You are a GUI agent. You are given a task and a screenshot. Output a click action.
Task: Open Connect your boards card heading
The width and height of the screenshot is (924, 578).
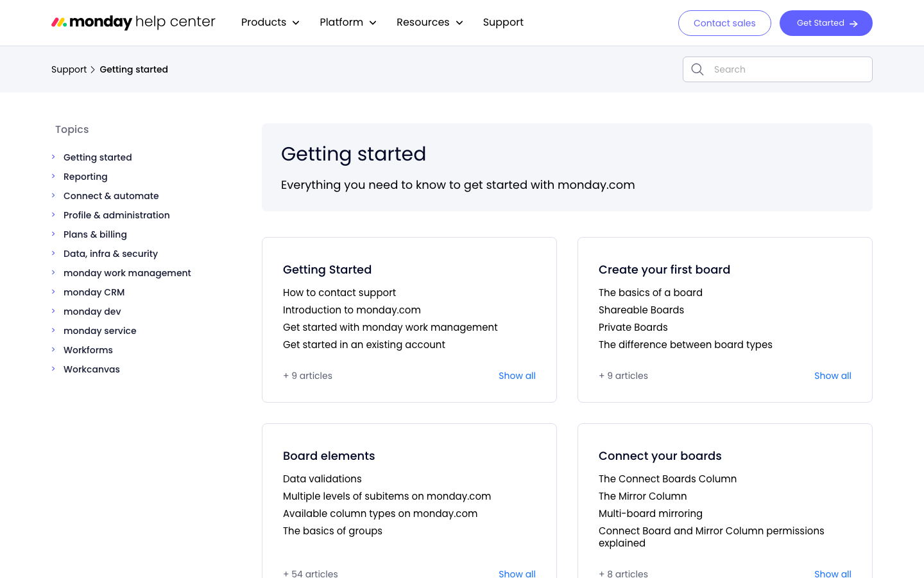660,456
